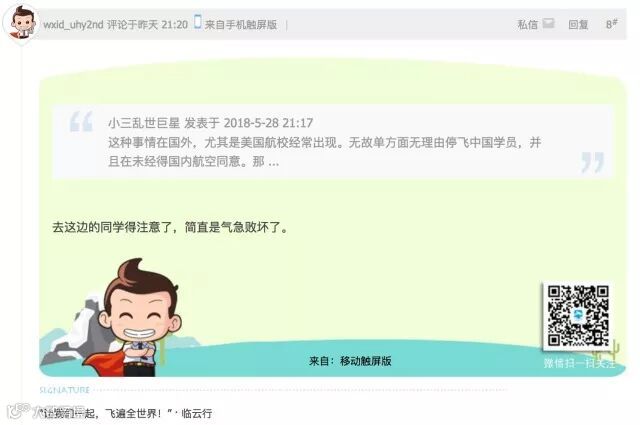The image size is (640, 425).
Task: Open the wxid_uhy2nd username profile link
Action: click(x=73, y=24)
